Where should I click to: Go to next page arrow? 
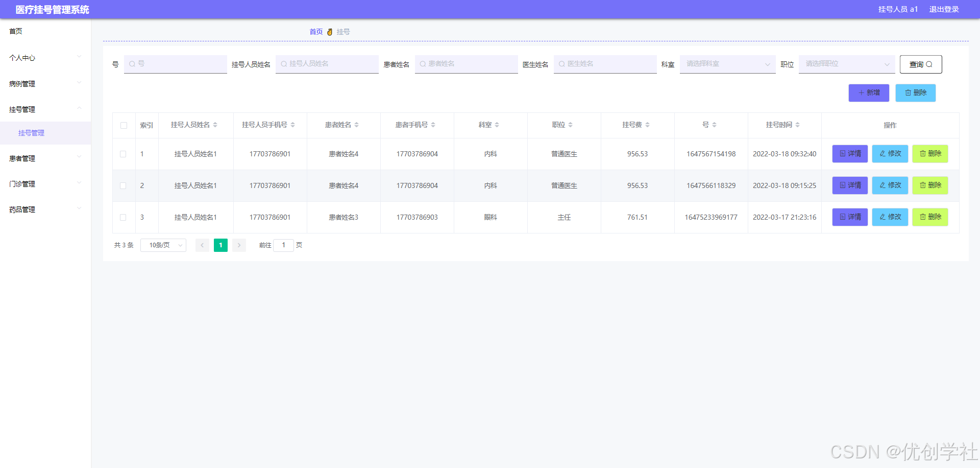239,245
